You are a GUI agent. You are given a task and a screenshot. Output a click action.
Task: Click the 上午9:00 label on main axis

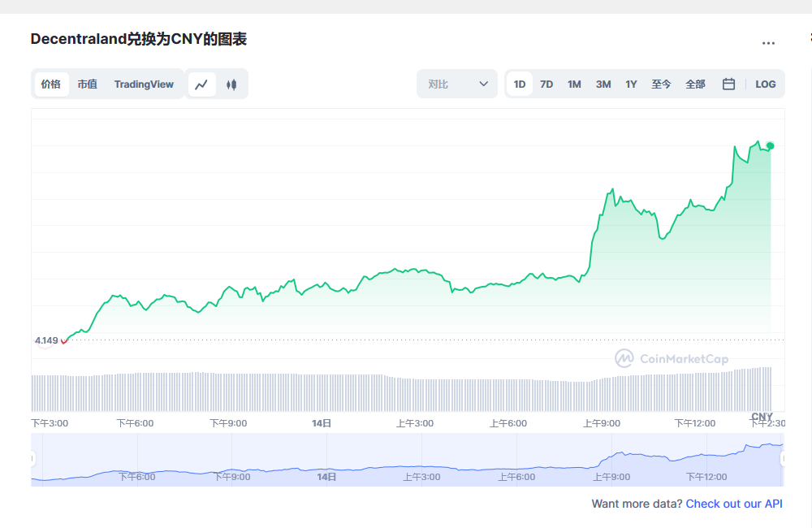click(x=601, y=423)
